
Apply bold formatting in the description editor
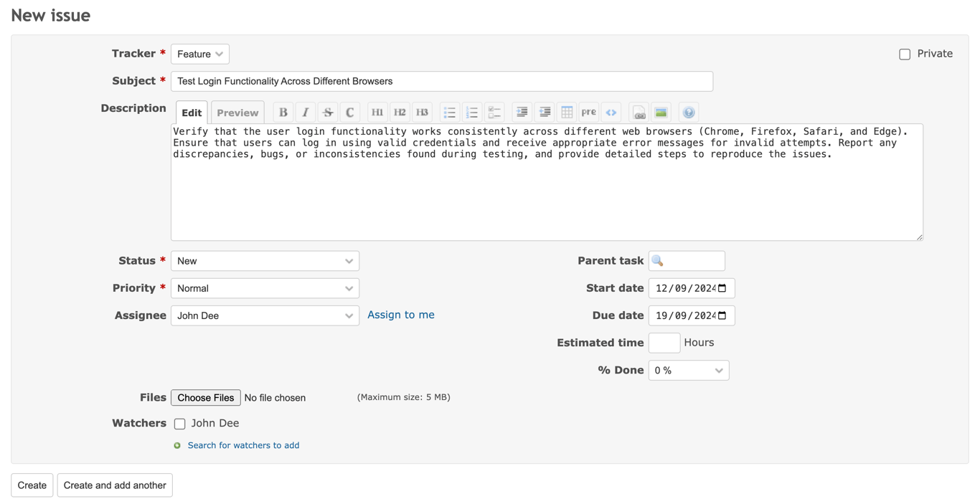coord(283,112)
